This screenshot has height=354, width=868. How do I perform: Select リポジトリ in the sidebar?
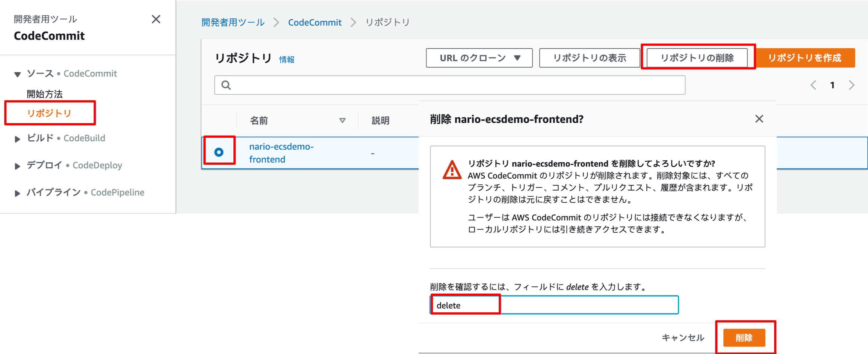[x=49, y=113]
